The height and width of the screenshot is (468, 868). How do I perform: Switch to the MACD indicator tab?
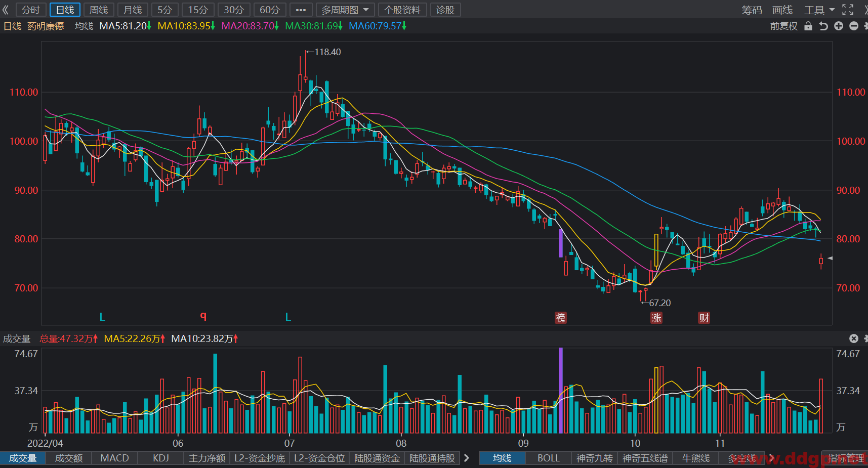click(115, 458)
